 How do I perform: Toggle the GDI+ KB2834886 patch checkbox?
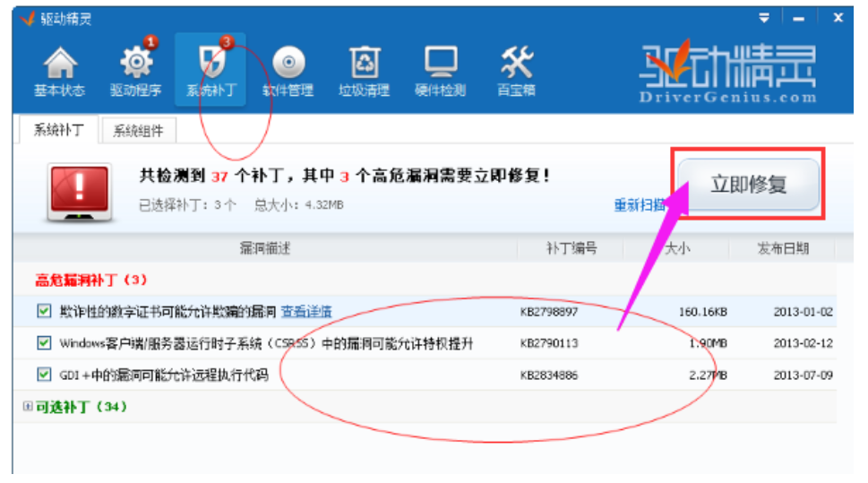click(44, 375)
